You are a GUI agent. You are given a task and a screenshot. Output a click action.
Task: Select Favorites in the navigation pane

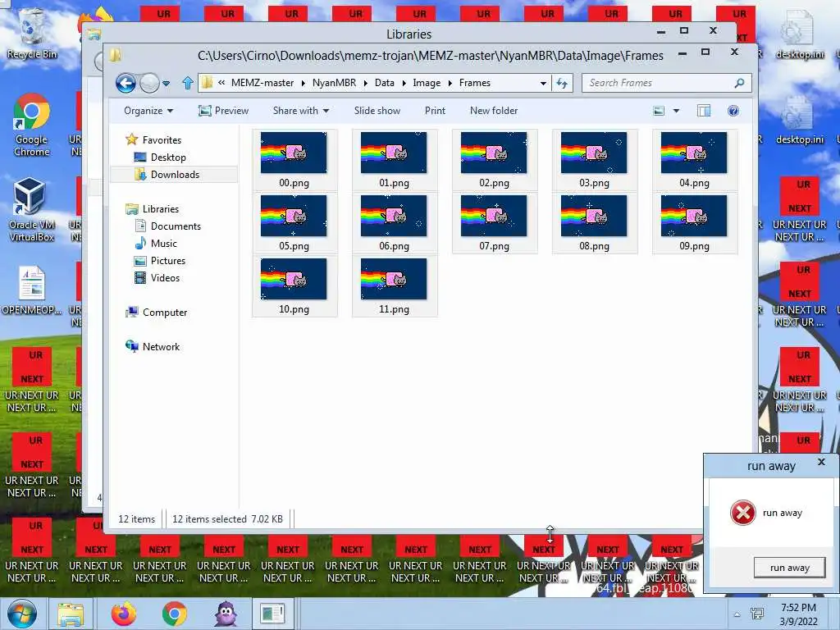153,139
